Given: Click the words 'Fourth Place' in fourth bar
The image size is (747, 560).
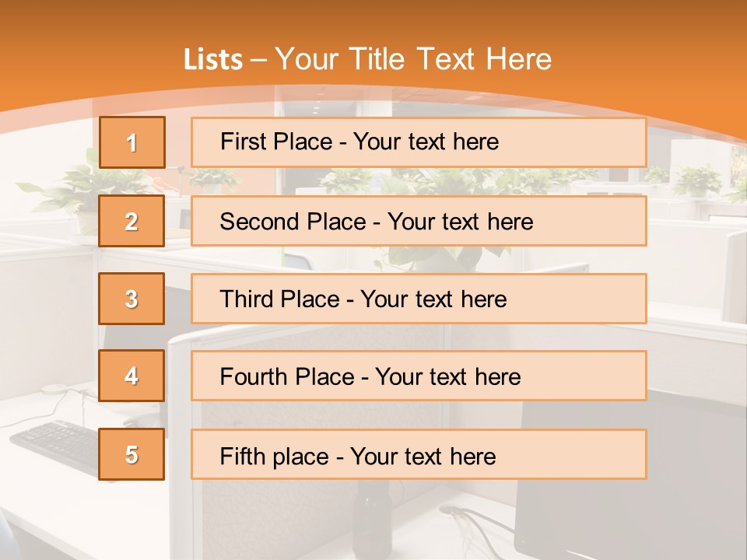Looking at the screenshot, I should [287, 376].
